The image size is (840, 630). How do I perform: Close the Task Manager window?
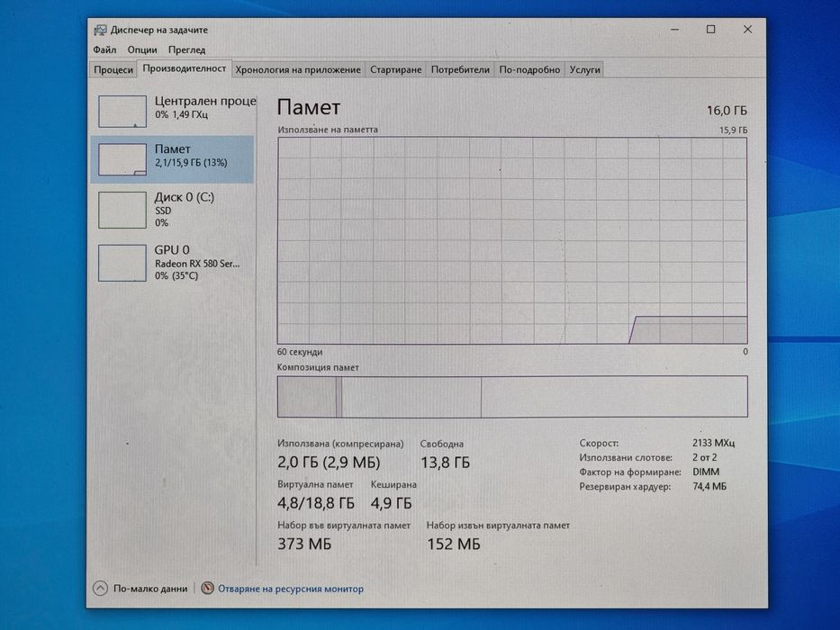point(747,30)
